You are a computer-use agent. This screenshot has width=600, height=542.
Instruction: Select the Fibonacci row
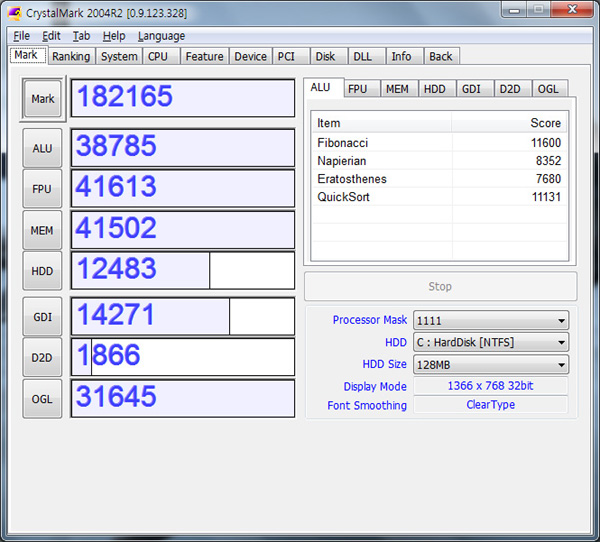[x=439, y=143]
